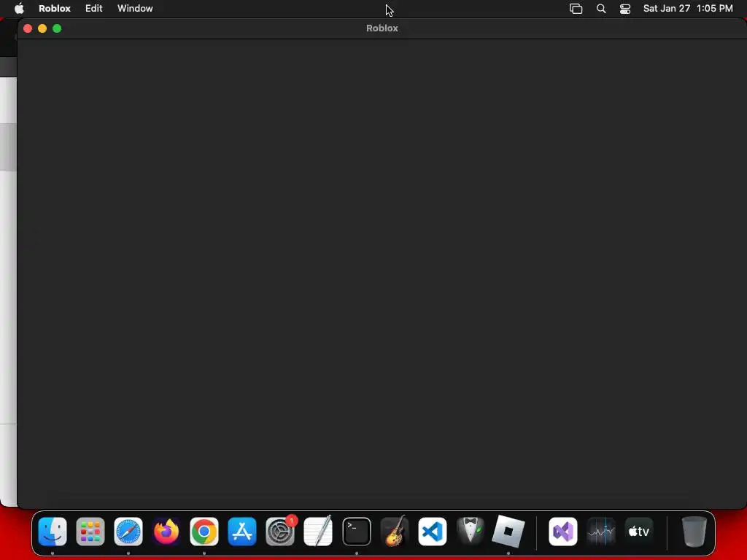This screenshot has width=747, height=560.
Task: Open Apple TV from the Dock
Action: (x=639, y=532)
